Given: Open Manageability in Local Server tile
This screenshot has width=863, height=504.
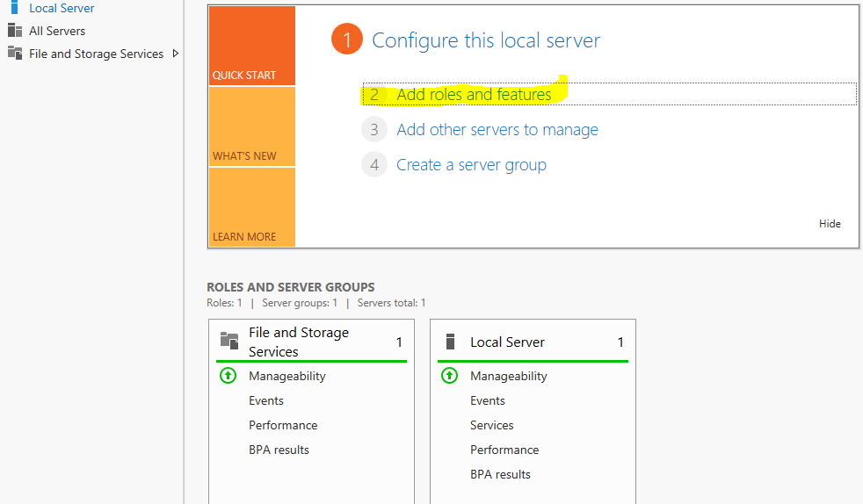Looking at the screenshot, I should [509, 376].
